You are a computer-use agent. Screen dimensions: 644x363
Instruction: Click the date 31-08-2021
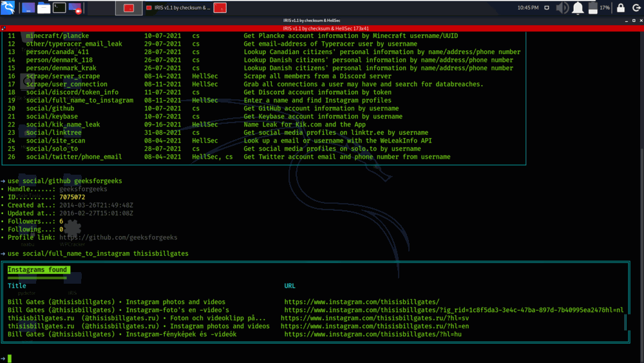tap(163, 133)
